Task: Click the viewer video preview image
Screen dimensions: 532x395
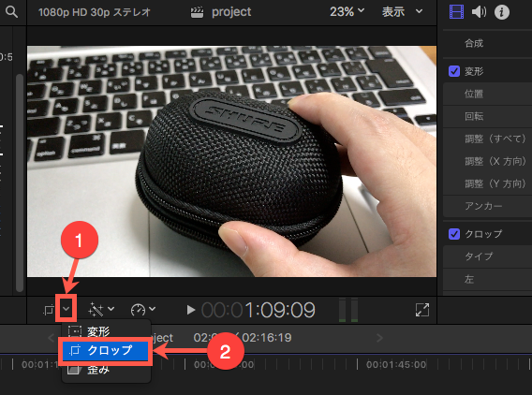Action: (231, 161)
